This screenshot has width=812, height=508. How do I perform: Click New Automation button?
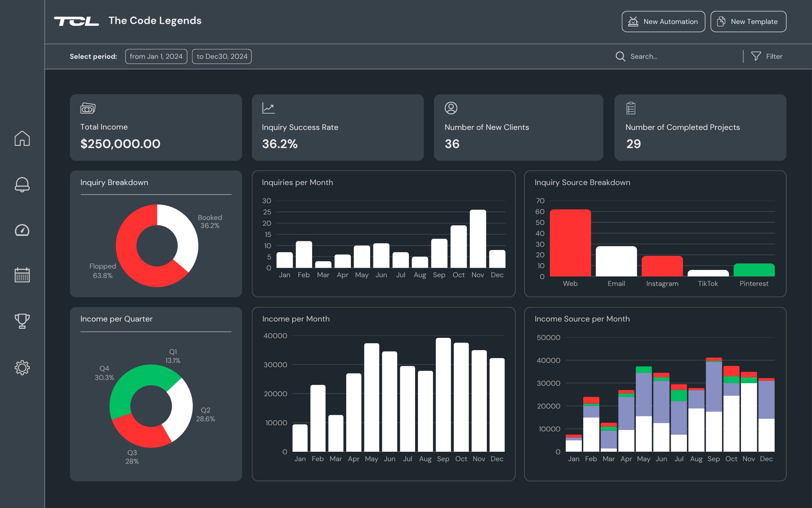coord(663,22)
